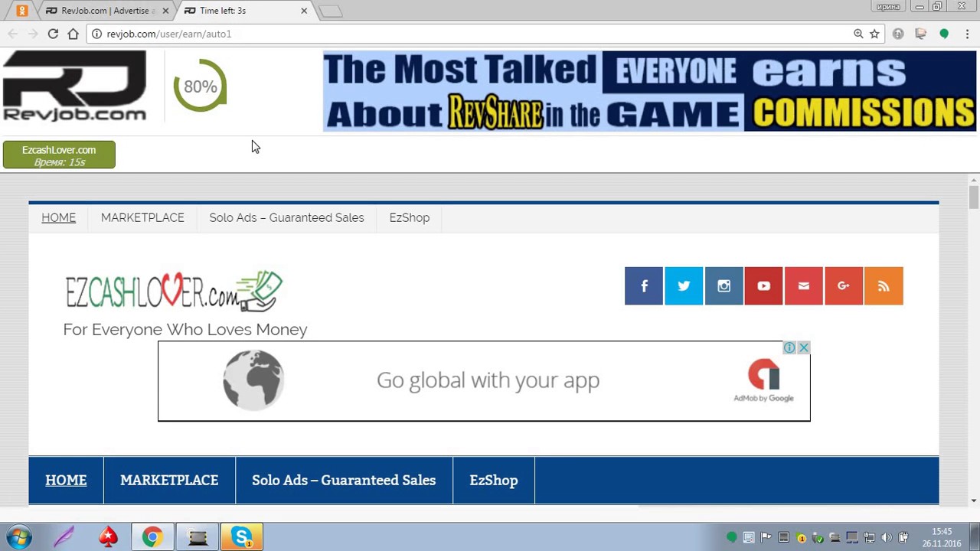Click the ad info icon
This screenshot has height=551, width=980.
point(789,348)
